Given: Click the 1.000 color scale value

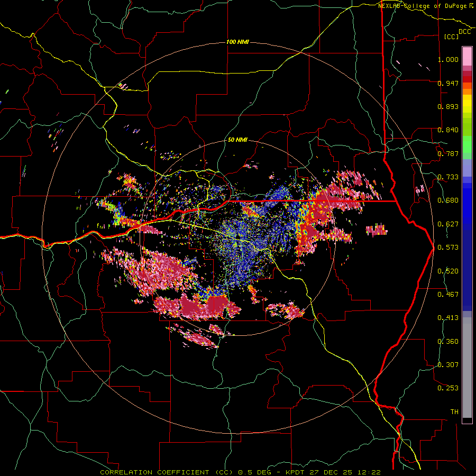Looking at the screenshot, I should (448, 59).
